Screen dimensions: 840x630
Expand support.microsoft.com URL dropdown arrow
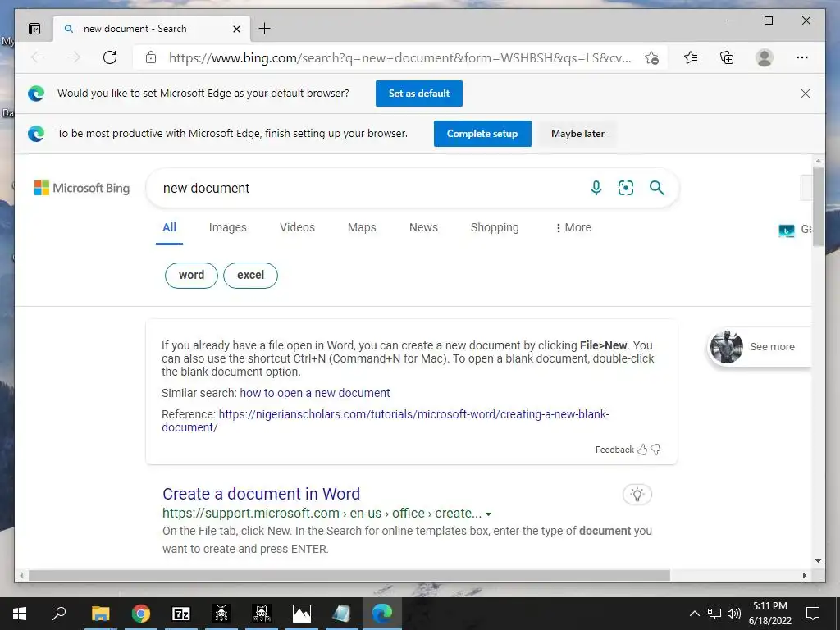click(x=489, y=514)
